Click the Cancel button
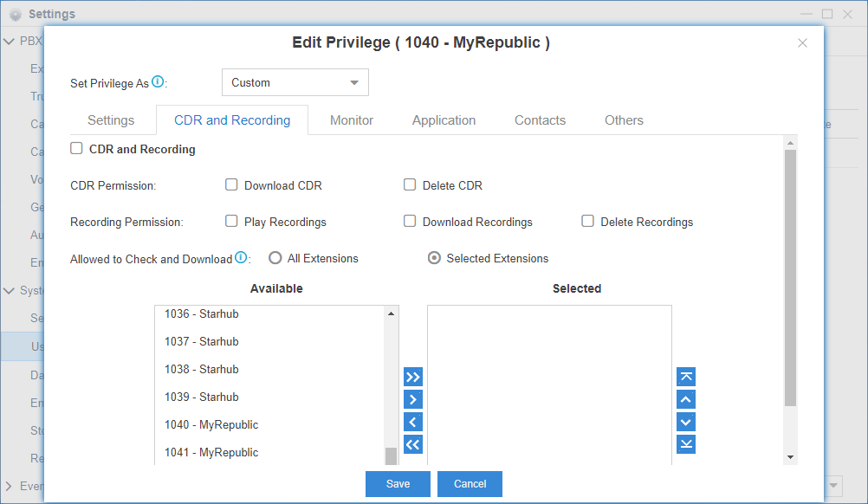The width and height of the screenshot is (868, 504). point(470,484)
